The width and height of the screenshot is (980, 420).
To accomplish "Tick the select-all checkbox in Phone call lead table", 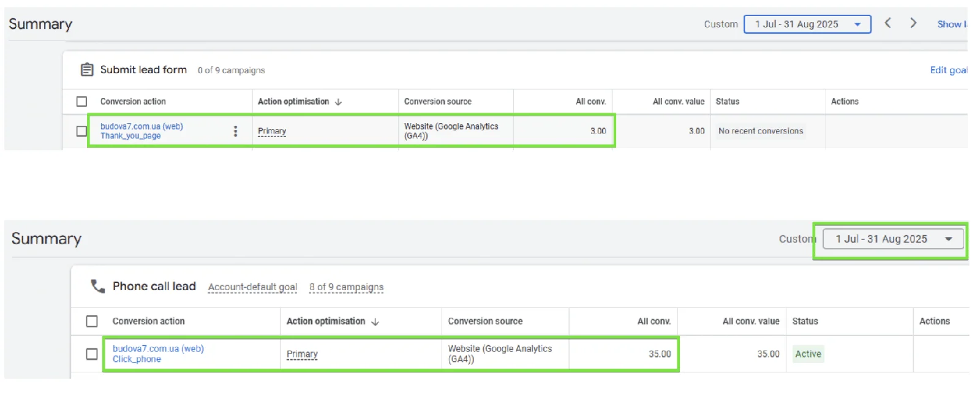I will coord(92,321).
